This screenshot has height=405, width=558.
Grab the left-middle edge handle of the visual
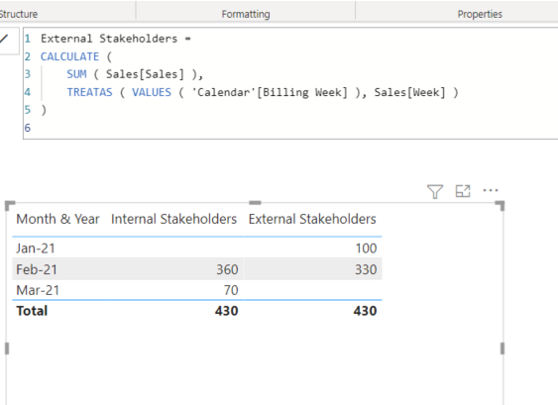pyautogui.click(x=7, y=348)
